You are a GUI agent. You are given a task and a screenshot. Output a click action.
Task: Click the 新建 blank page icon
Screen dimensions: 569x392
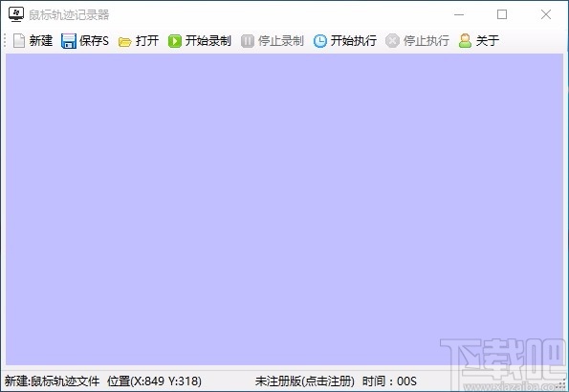tap(19, 41)
